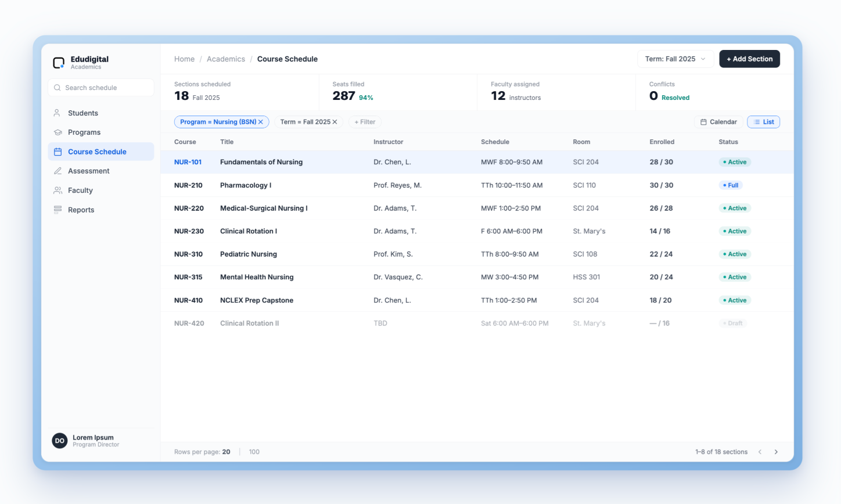Switch to Calendar view

click(x=718, y=122)
